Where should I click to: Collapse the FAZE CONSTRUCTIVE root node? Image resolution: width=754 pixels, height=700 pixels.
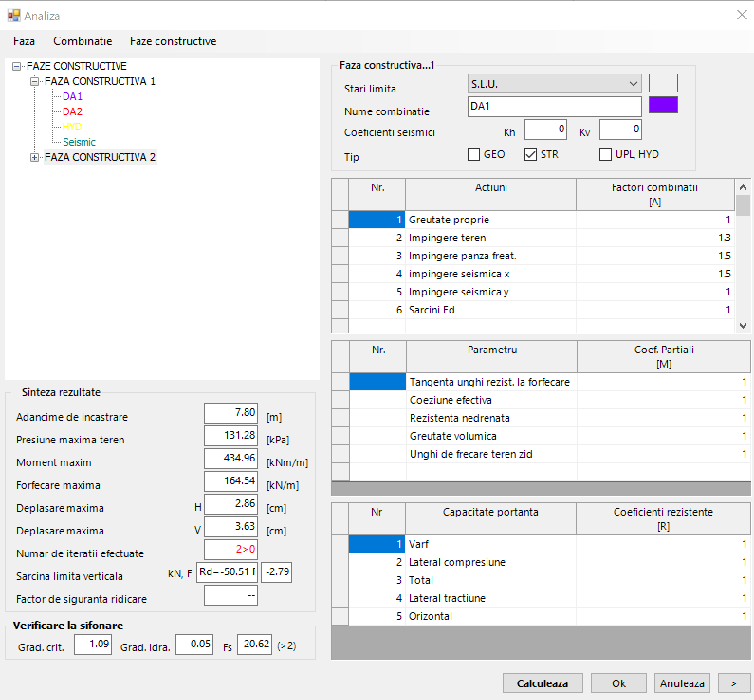coord(17,66)
